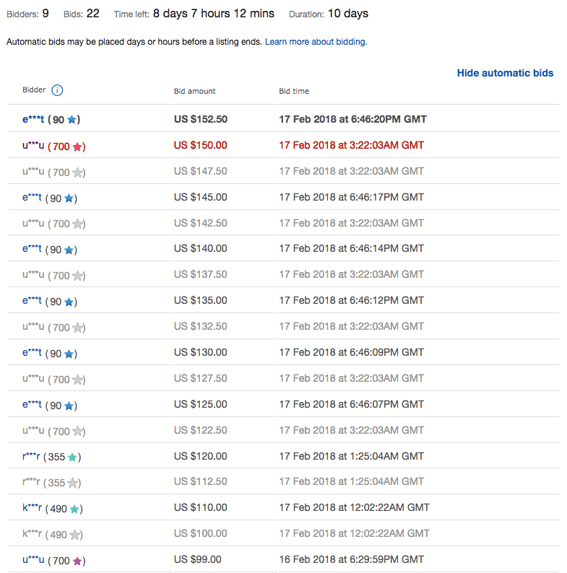Click the blue star in the US $140.00 row
The image size is (567, 573).
pyautogui.click(x=69, y=250)
